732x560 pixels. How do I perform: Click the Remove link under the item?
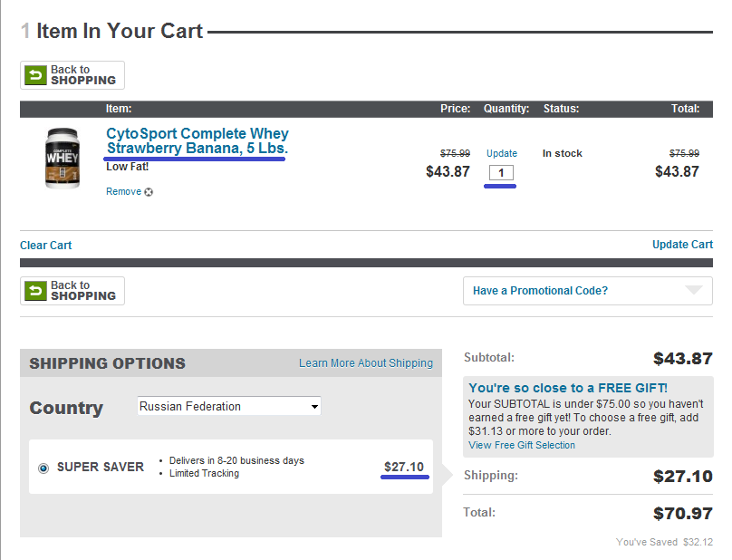coord(123,192)
